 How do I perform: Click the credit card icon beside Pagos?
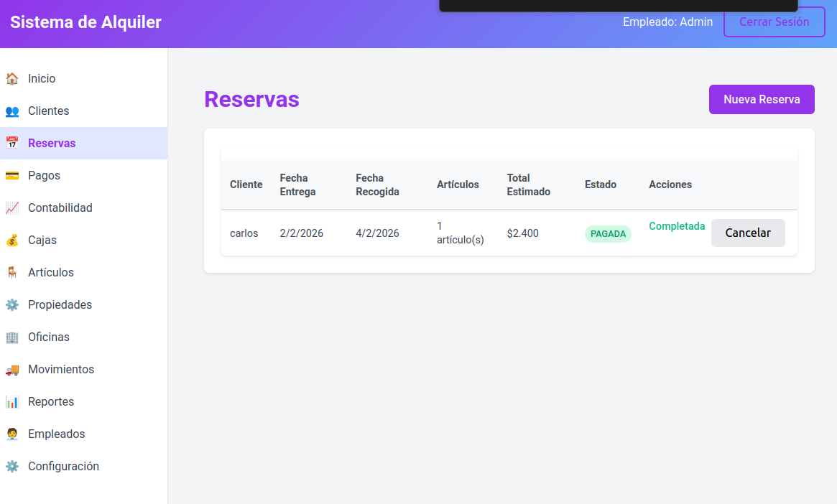pyautogui.click(x=12, y=175)
